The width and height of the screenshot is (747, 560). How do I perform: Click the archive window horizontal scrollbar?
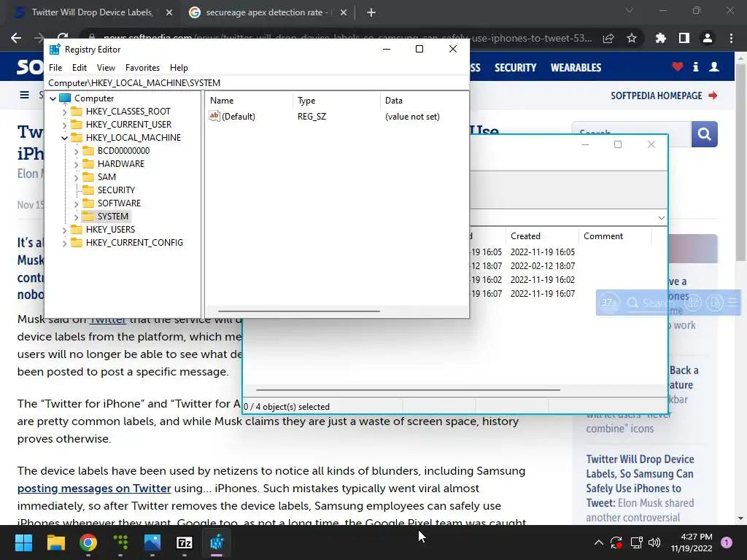coord(408,390)
